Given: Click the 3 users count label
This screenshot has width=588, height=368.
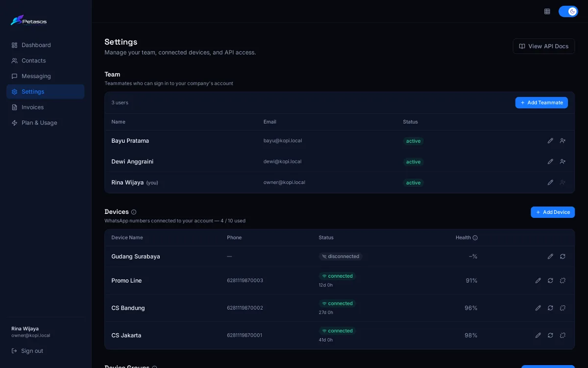Looking at the screenshot, I should click(x=120, y=103).
